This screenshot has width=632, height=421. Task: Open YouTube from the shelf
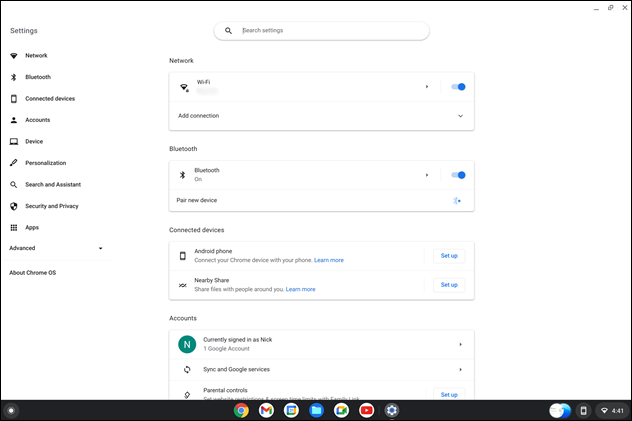366,410
